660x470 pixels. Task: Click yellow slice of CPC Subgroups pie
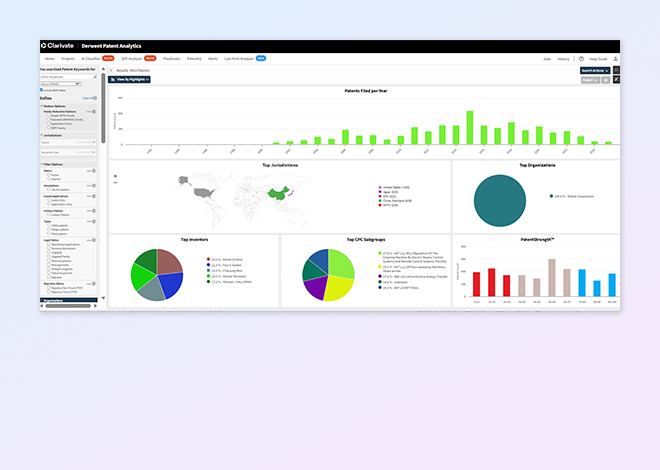tap(339, 287)
